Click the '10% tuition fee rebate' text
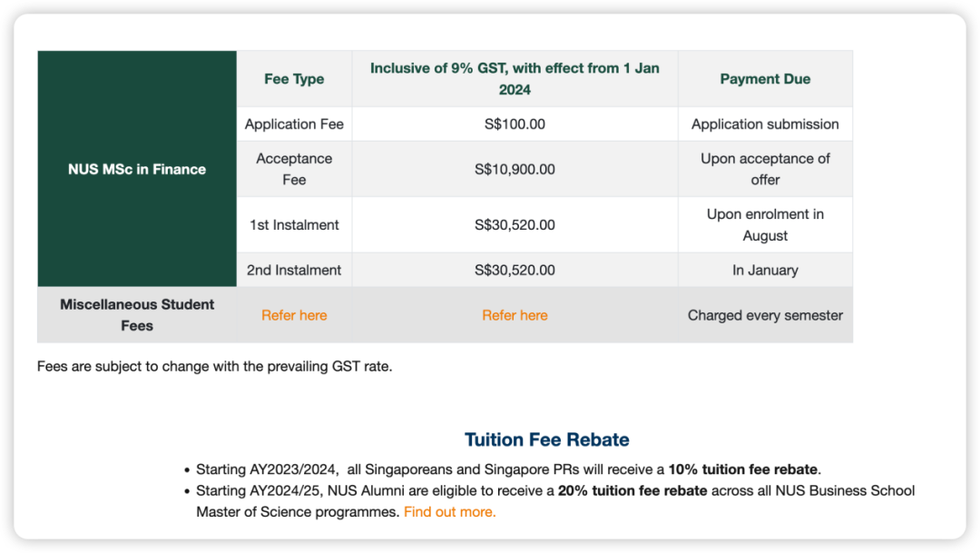Viewport: 980px width, 553px height. click(x=742, y=469)
